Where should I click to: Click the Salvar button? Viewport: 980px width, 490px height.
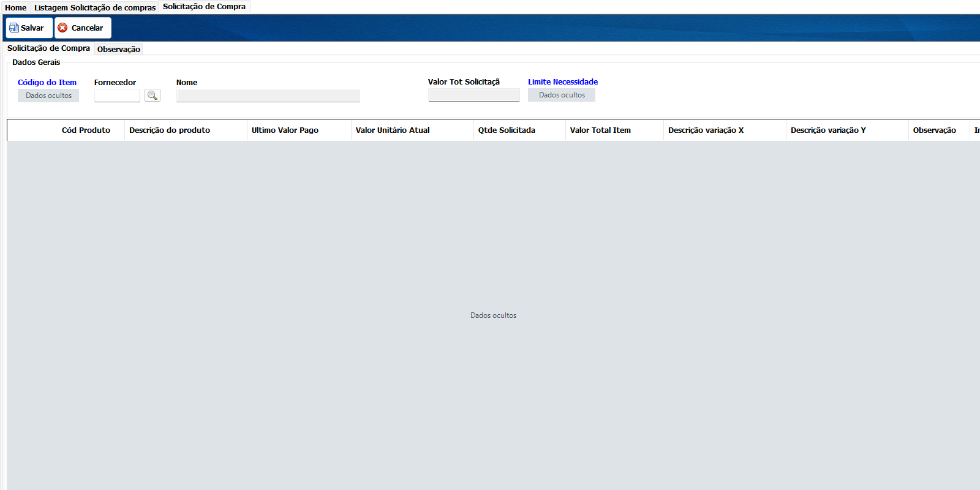[x=29, y=28]
